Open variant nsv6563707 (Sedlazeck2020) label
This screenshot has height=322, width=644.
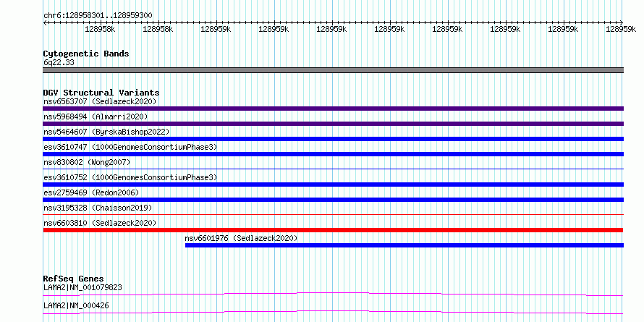(x=100, y=101)
